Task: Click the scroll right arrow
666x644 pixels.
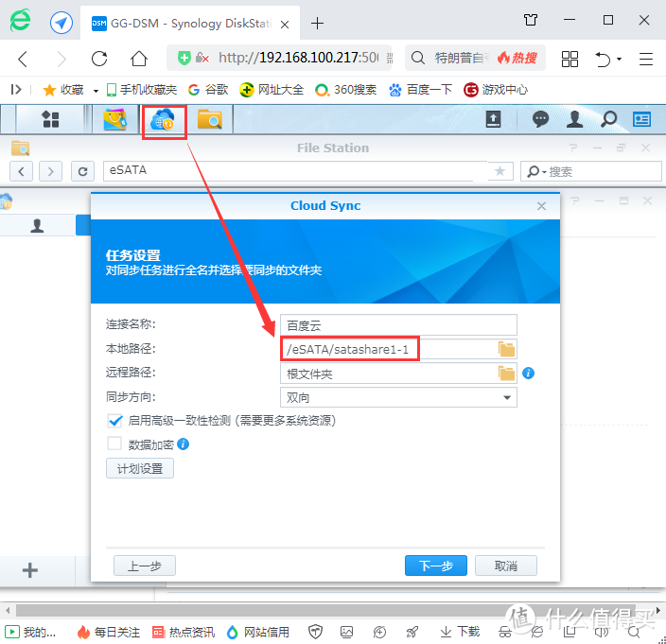Action: tap(657, 611)
